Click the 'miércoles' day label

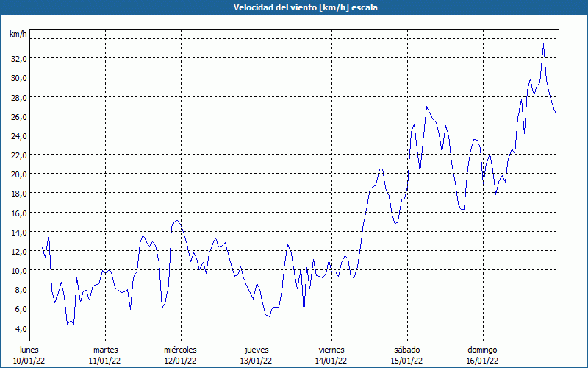180,350
